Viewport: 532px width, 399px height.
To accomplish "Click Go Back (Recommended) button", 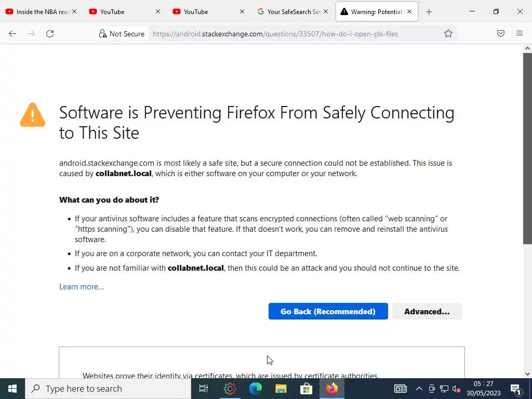I will (328, 311).
